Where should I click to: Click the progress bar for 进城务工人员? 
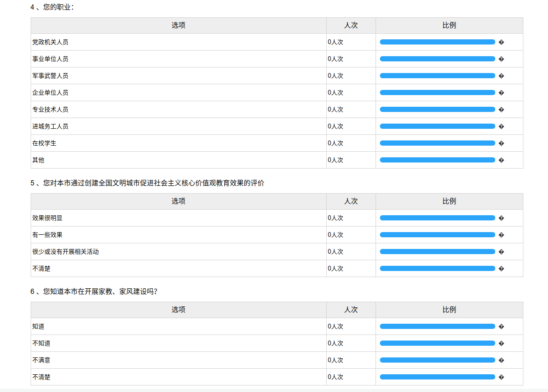pos(437,126)
